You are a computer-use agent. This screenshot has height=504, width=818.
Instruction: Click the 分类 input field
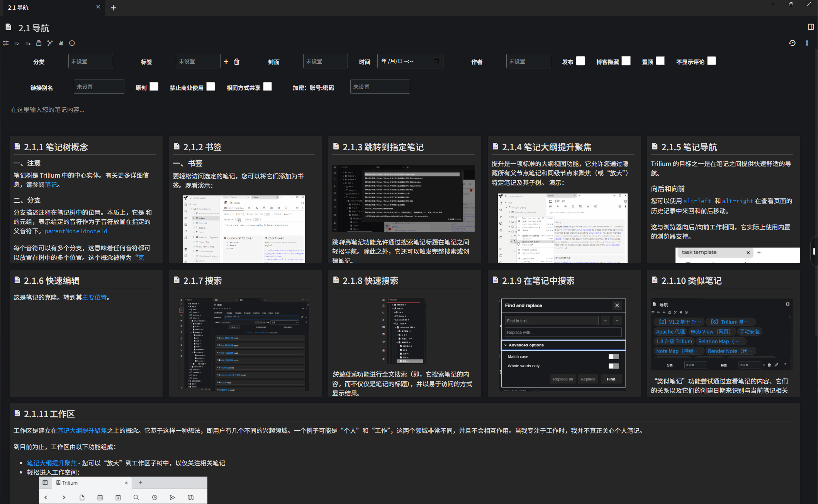(90, 61)
